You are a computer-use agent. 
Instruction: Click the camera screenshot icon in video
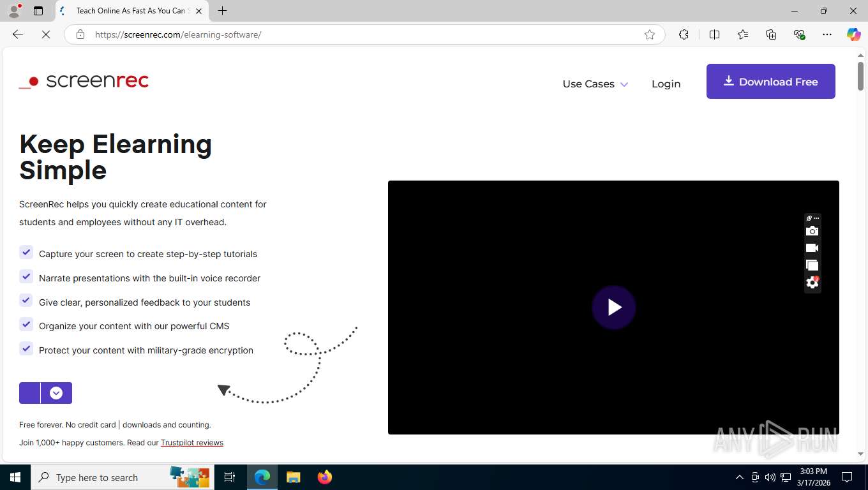click(x=812, y=231)
